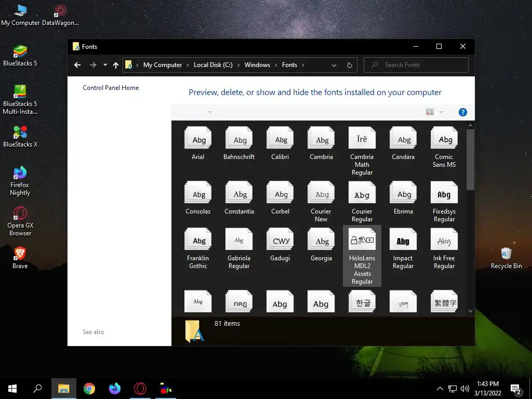This screenshot has height=399, width=532.
Task: Open Opera GX Browser desktop shortcut
Action: pos(20,221)
